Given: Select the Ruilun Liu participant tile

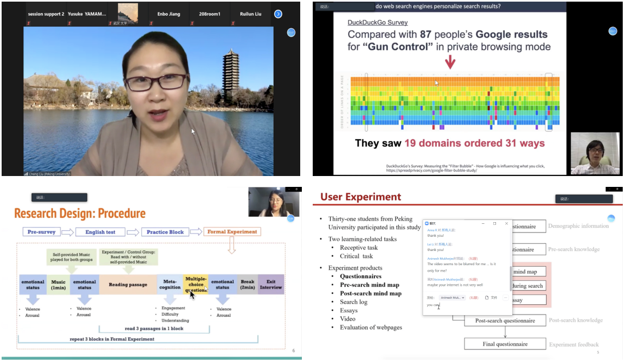Looking at the screenshot, I should (x=251, y=14).
